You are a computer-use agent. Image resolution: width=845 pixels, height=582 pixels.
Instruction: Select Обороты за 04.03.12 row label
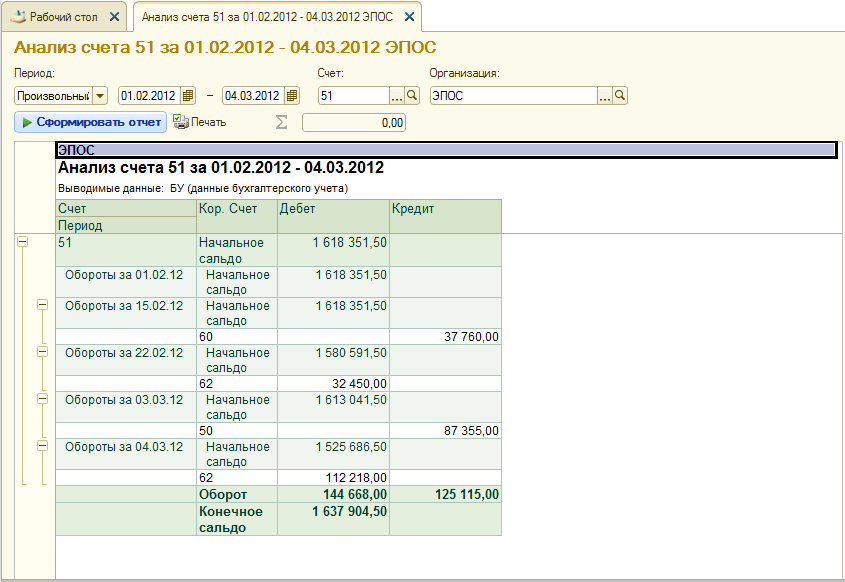pos(124,446)
